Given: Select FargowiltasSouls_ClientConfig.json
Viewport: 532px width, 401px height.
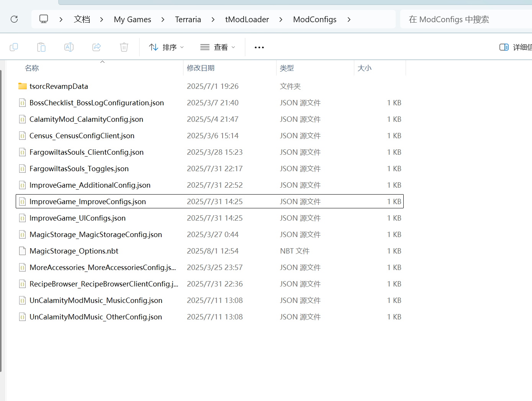Looking at the screenshot, I should point(87,152).
